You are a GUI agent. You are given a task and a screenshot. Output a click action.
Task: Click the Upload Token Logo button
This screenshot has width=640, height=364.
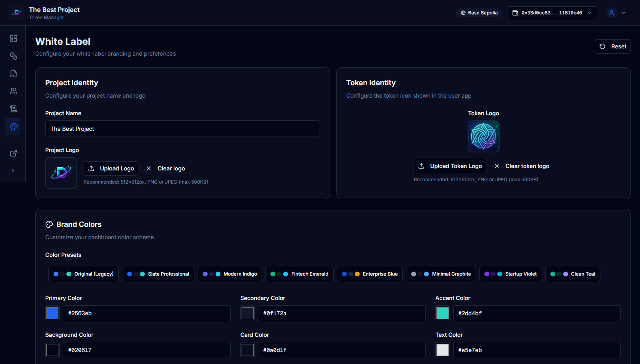click(449, 166)
